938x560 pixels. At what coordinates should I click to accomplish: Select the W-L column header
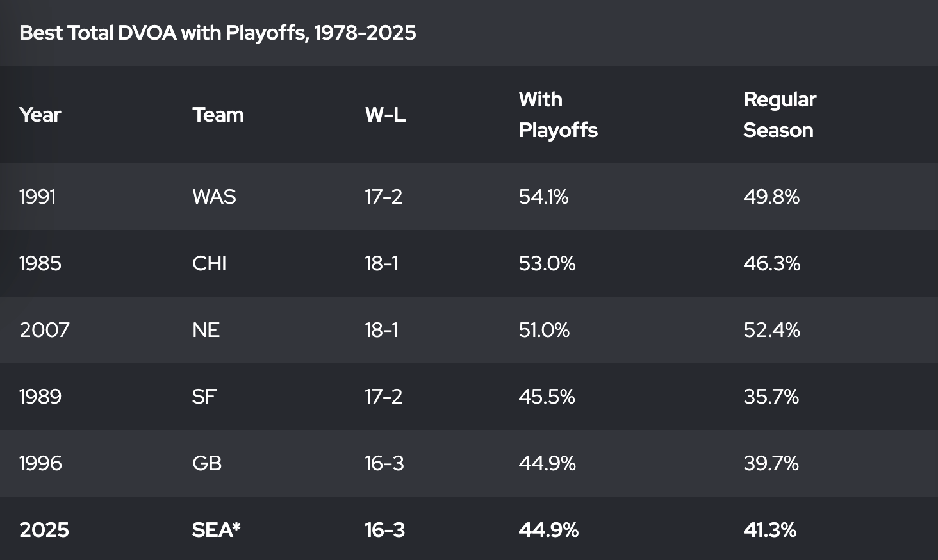point(385,115)
